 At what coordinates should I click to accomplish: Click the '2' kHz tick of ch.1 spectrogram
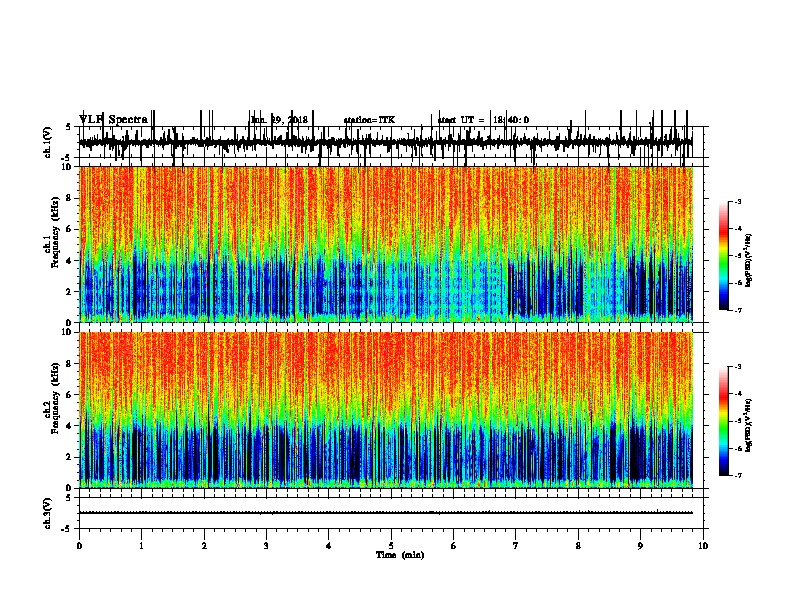(70, 292)
